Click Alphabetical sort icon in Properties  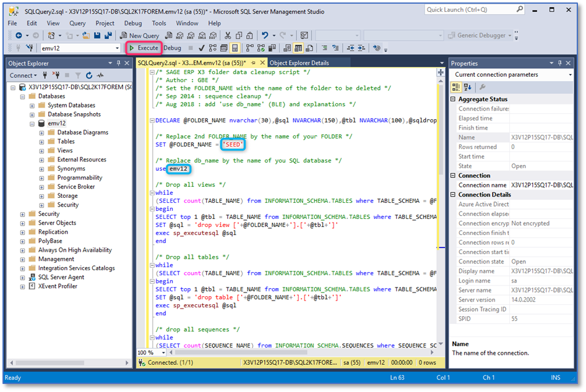(x=467, y=87)
